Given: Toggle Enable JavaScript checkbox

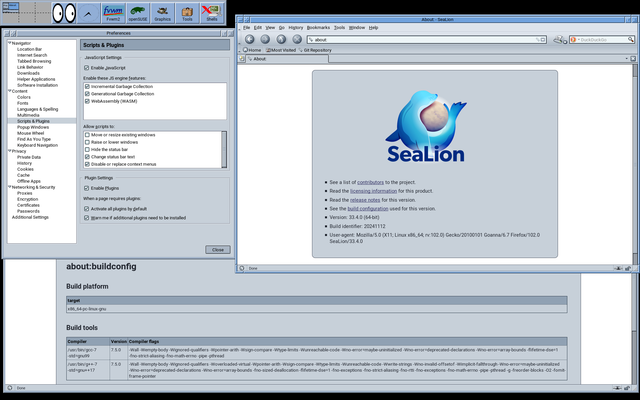Looking at the screenshot, I should click(87, 68).
